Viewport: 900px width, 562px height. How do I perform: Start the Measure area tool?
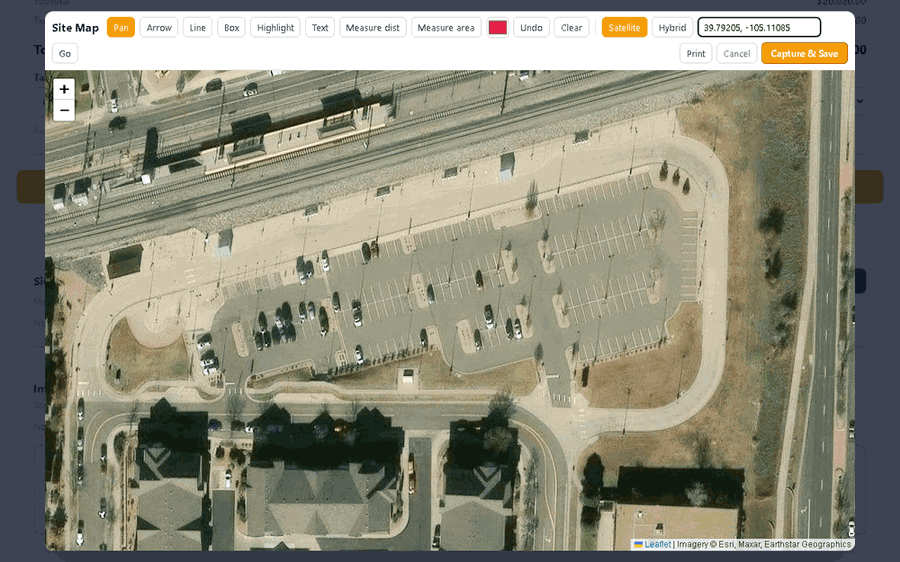click(x=446, y=28)
